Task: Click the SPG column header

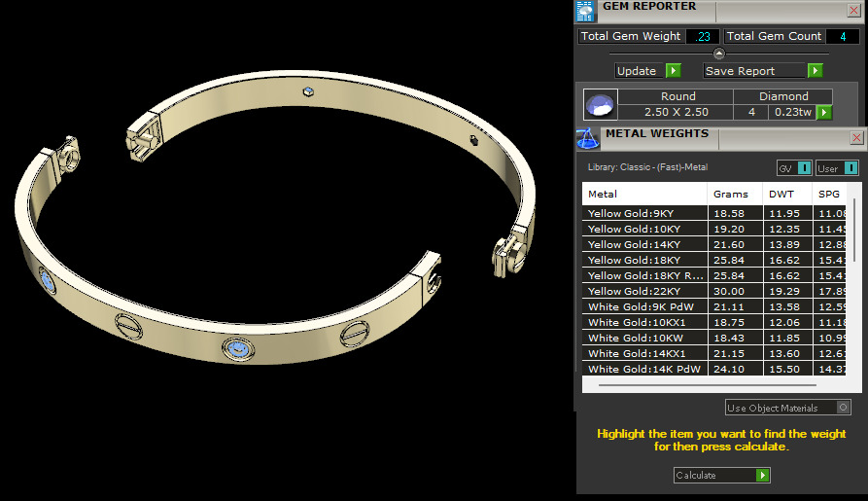Action: [x=829, y=194]
